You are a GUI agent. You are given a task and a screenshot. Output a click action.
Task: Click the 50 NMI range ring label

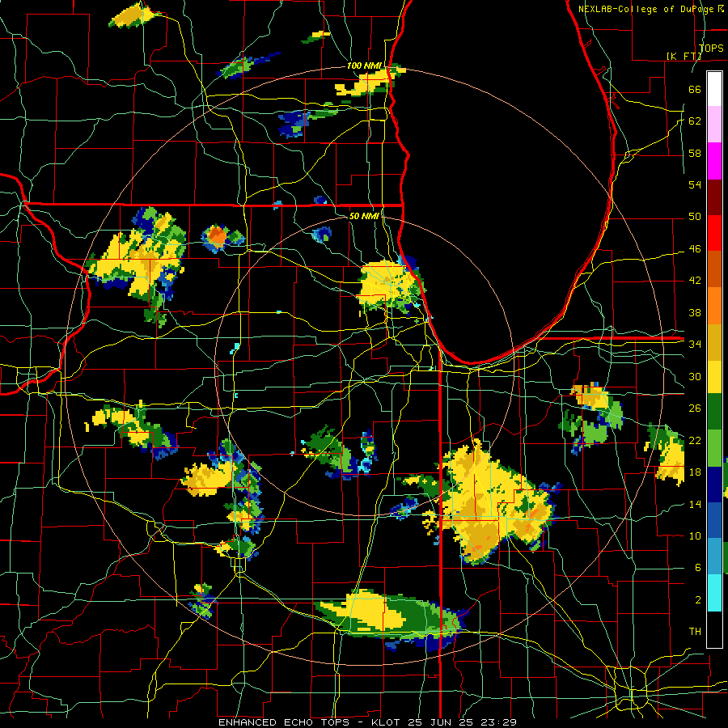point(364,216)
